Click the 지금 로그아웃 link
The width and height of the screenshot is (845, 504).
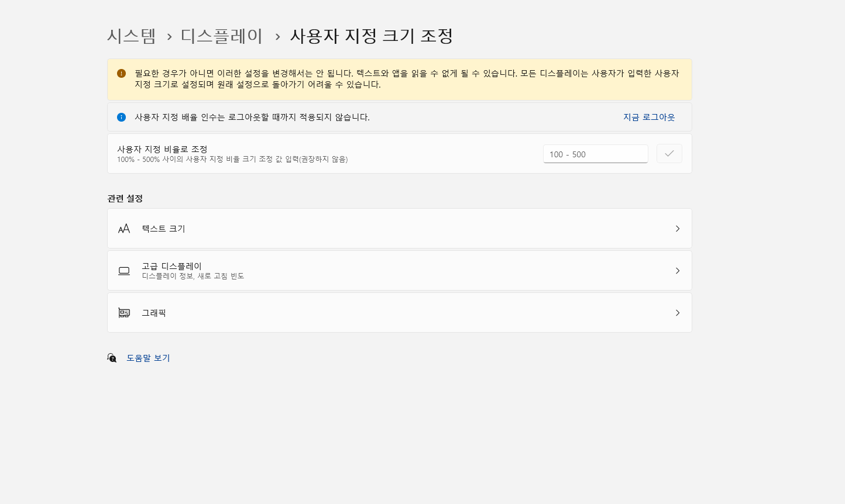point(649,117)
